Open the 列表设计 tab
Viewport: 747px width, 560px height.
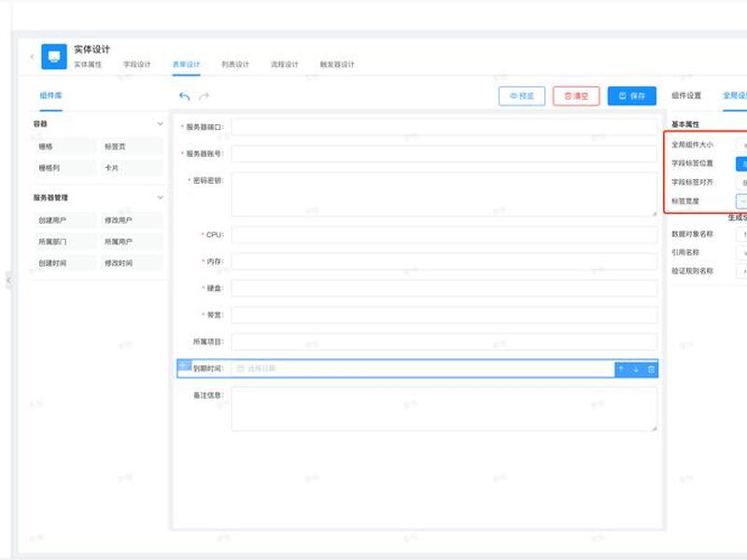click(x=235, y=64)
